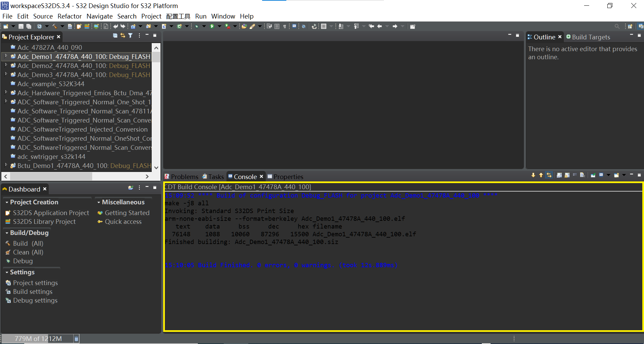644x344 pixels.
Task: Switch to the Problems tab
Action: coord(181,177)
